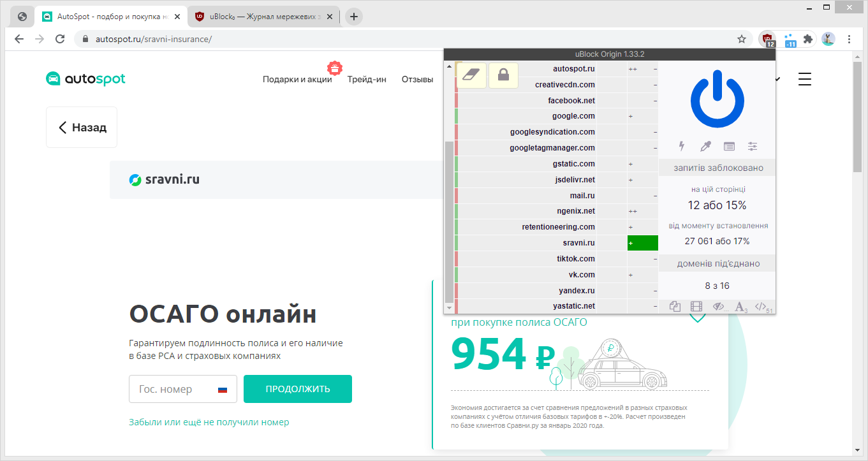This screenshot has height=461, width=868.
Task: Open the uBlock logger icon
Action: point(729,146)
